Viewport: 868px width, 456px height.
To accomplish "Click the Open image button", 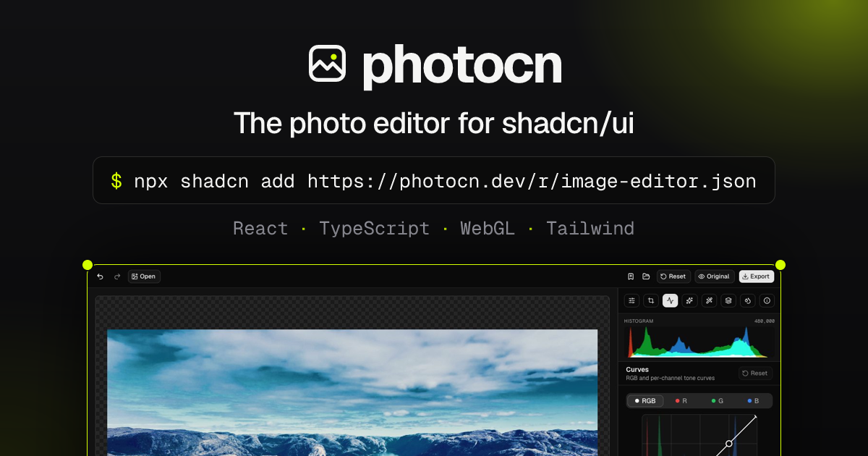I will pos(144,276).
